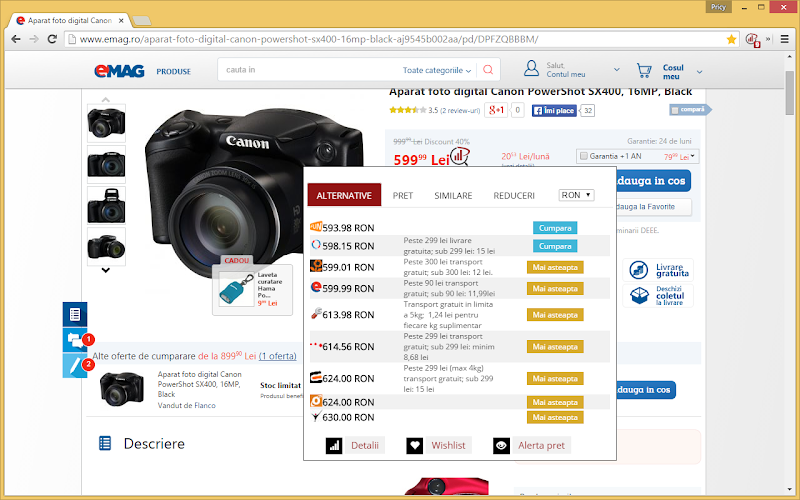Click the thumbnail down chevron

point(106,270)
